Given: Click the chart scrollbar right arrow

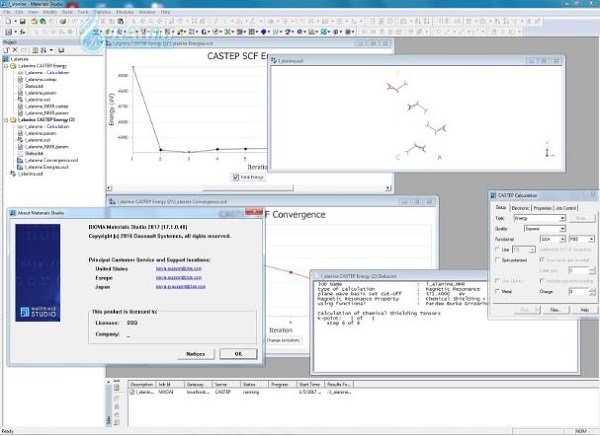Looking at the screenshot, I should click(x=388, y=188).
